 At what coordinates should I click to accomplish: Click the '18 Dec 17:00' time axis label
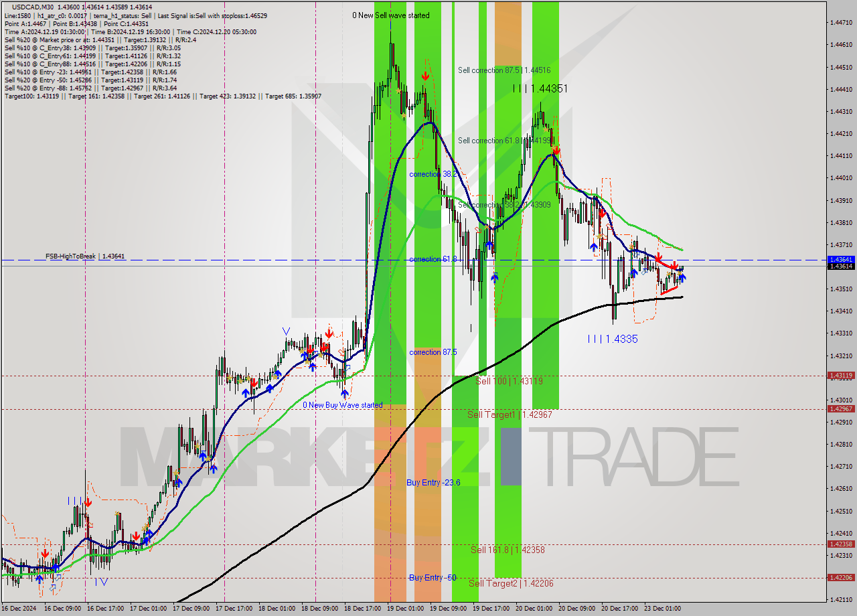click(363, 609)
